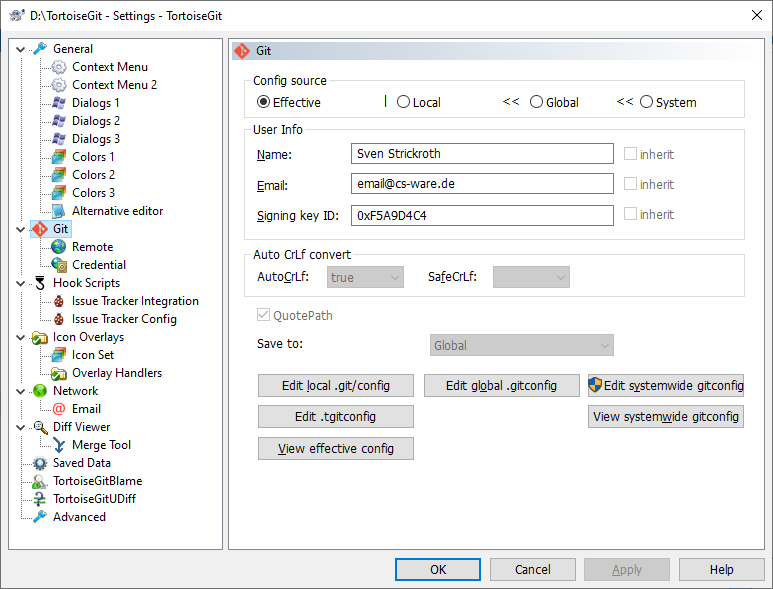Click the Colors 1 palette icon

59,157
